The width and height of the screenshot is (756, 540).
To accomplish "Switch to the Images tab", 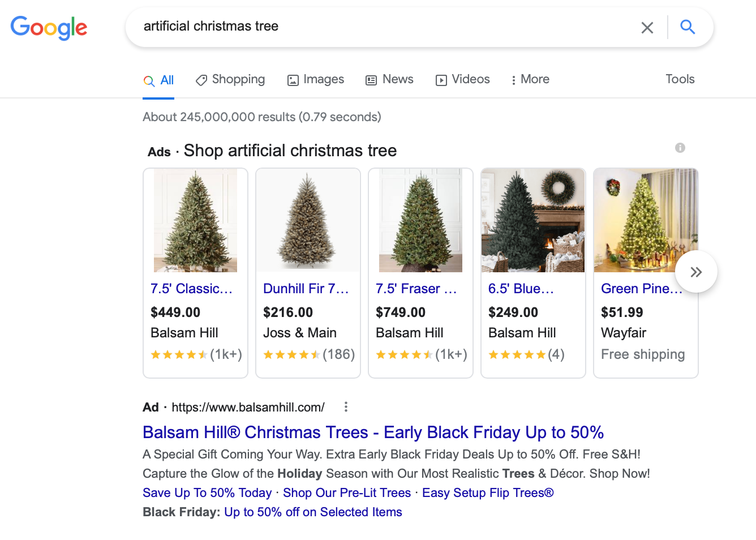I will (316, 80).
